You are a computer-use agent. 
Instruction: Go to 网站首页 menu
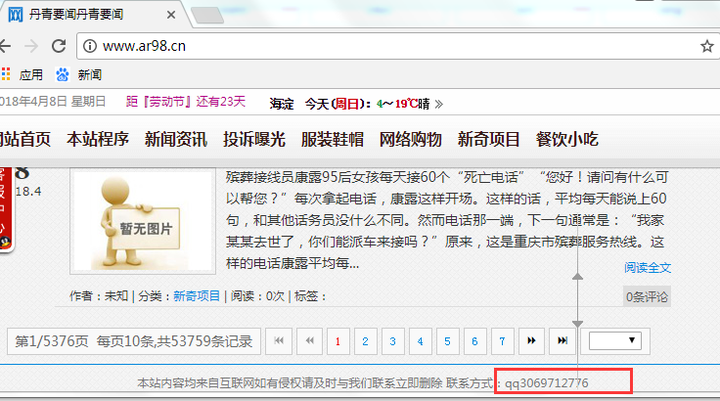coord(25,139)
